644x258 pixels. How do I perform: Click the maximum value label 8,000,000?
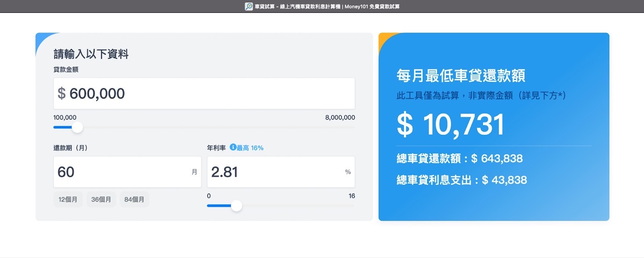pyautogui.click(x=340, y=118)
